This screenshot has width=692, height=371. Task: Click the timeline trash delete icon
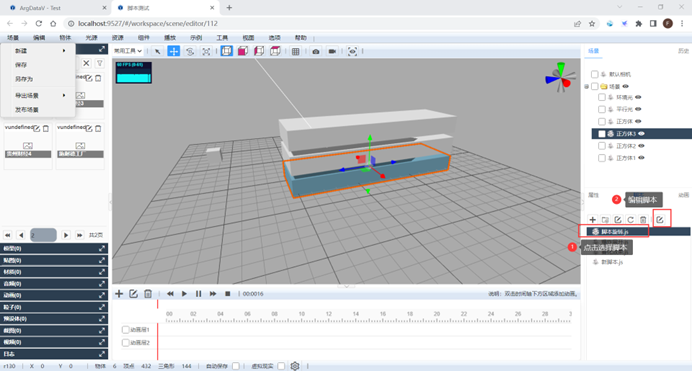(148, 294)
